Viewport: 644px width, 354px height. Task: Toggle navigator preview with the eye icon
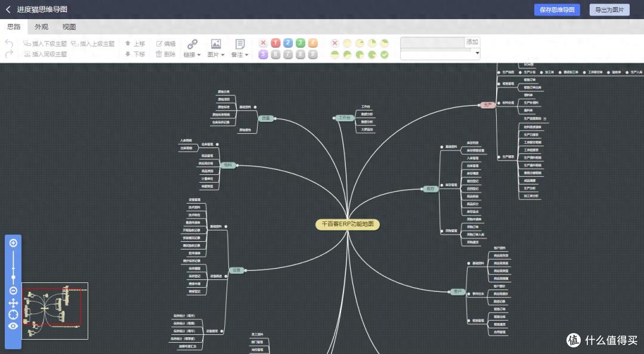click(x=13, y=326)
